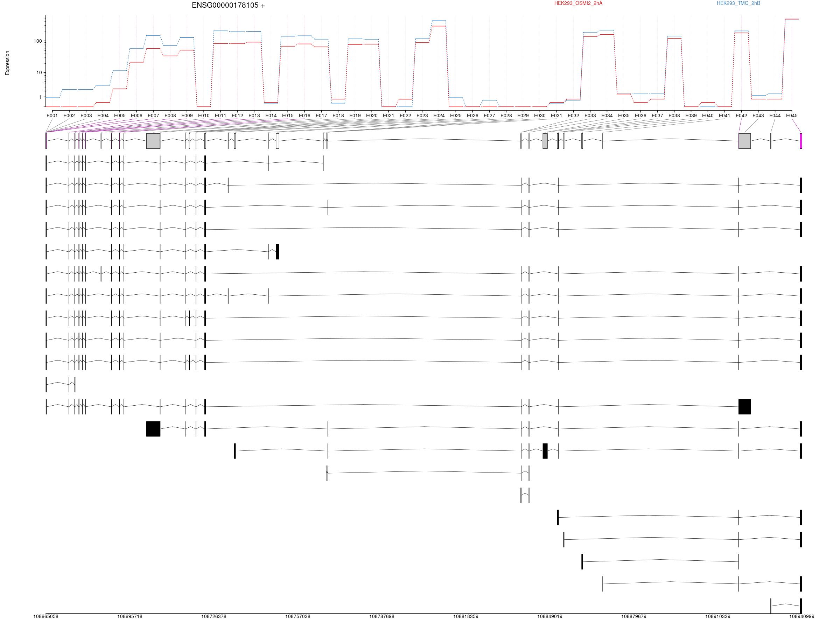Click exon label E004

tap(103, 116)
